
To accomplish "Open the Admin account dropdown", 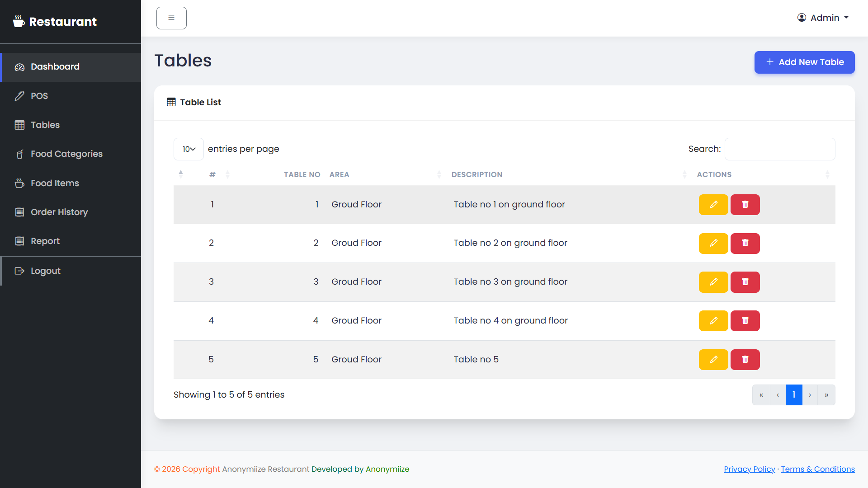I will 823,18.
